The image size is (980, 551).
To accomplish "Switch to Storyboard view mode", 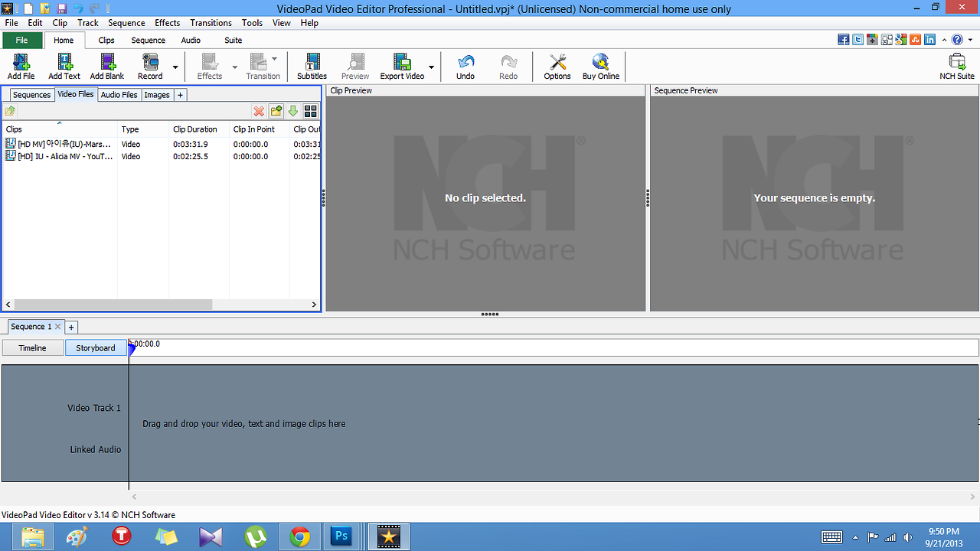I will 96,347.
